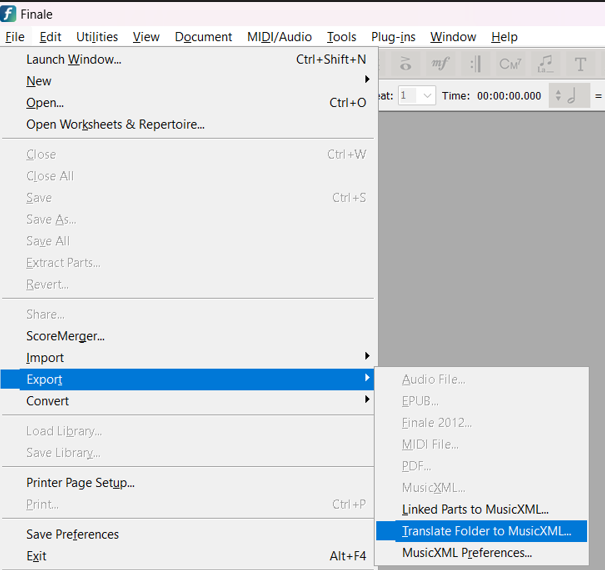Click the greyed-out Close All entry
605x570 pixels.
point(189,176)
